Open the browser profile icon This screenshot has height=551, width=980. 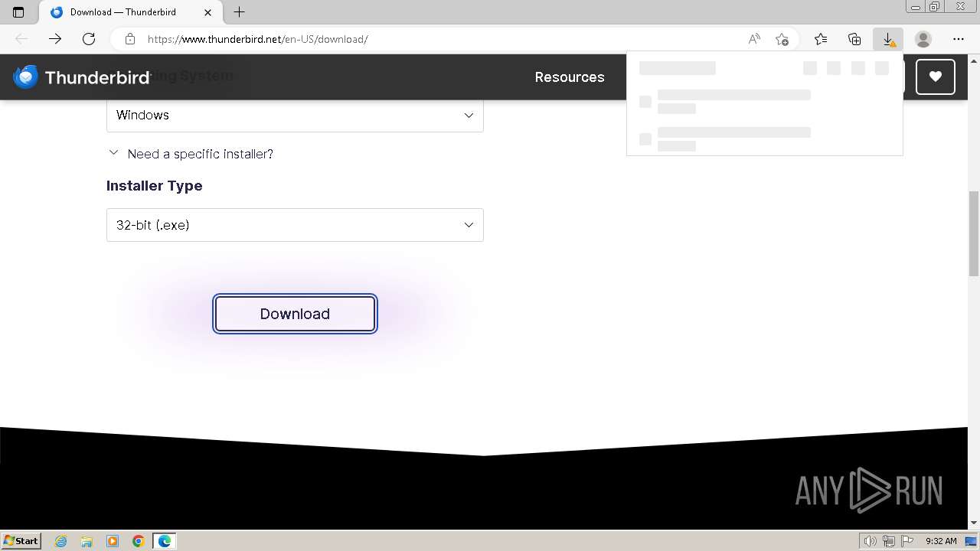[923, 39]
